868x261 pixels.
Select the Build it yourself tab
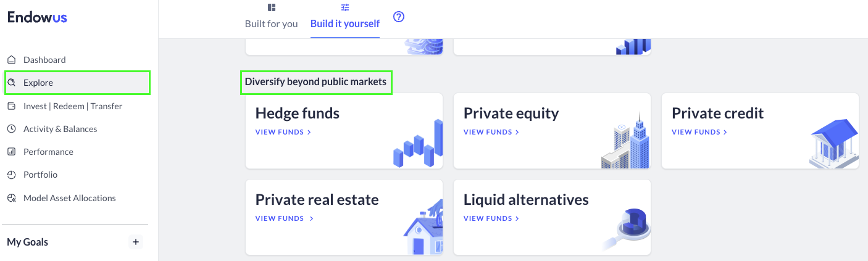345,17
